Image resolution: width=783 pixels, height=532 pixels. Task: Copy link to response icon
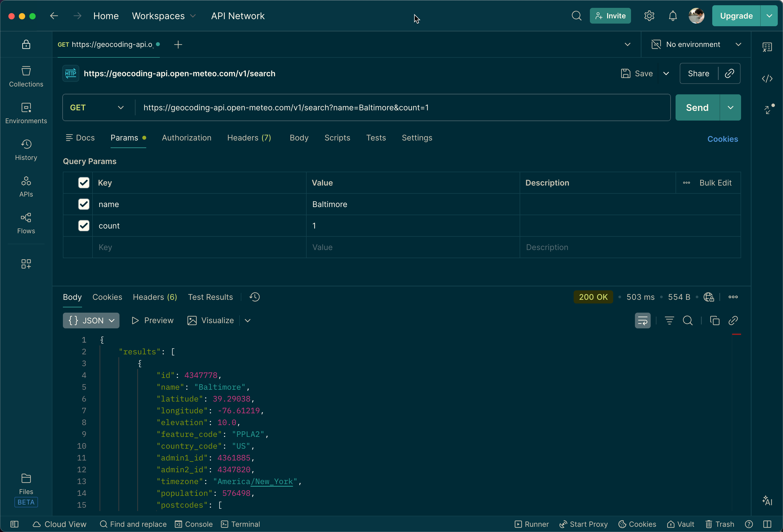tap(733, 321)
